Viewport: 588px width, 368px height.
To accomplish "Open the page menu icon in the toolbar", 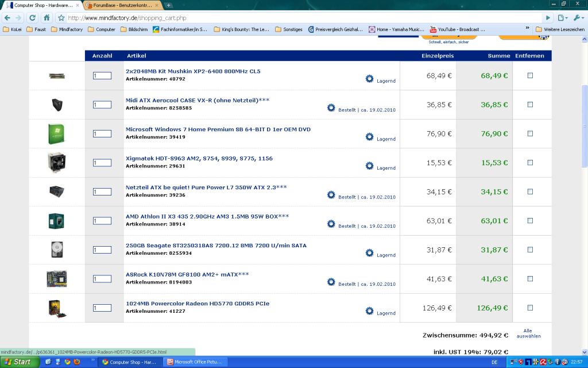I will coord(563,18).
